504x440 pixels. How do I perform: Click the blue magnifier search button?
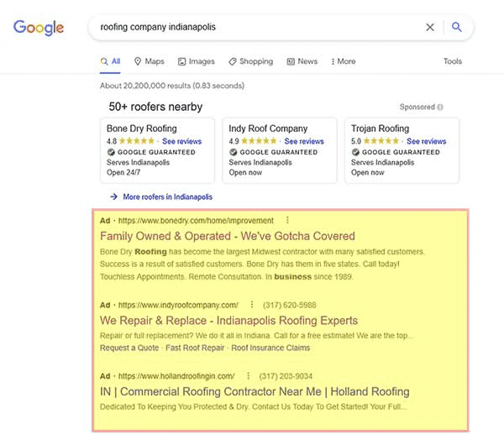point(457,27)
